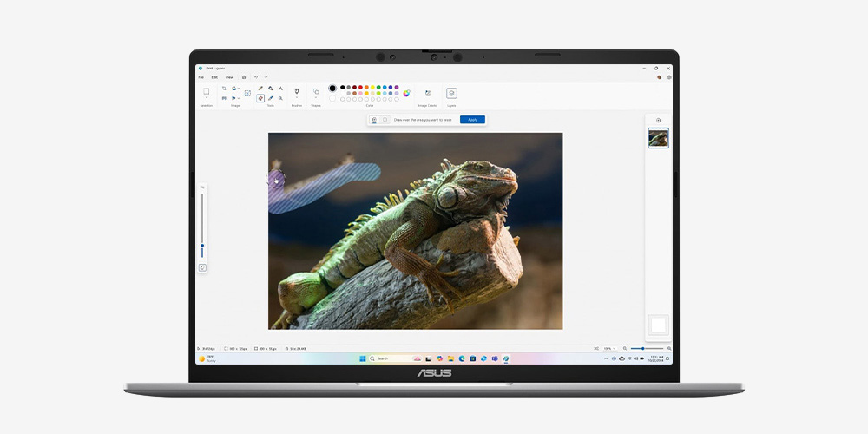This screenshot has width=868, height=434.
Task: Add a new layer with plus button
Action: click(x=658, y=121)
